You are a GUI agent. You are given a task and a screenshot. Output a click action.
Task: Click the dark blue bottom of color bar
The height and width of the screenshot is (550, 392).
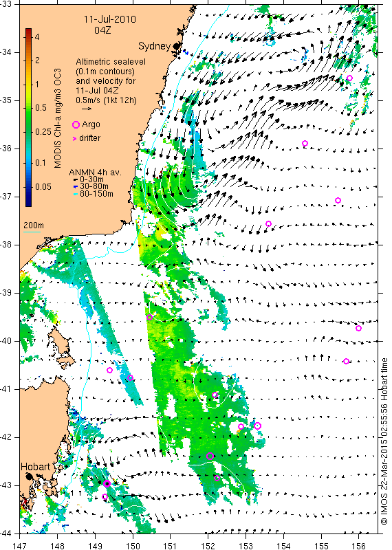(x=28, y=202)
